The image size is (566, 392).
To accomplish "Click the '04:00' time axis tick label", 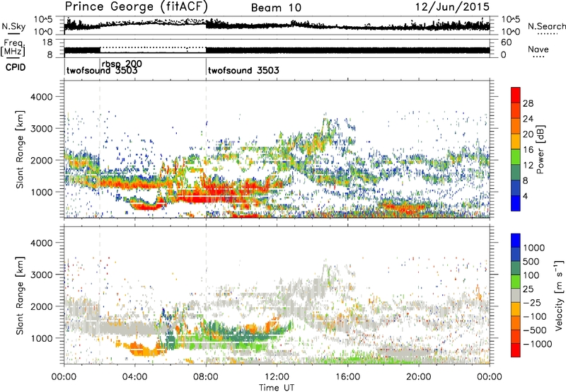I will click(135, 377).
